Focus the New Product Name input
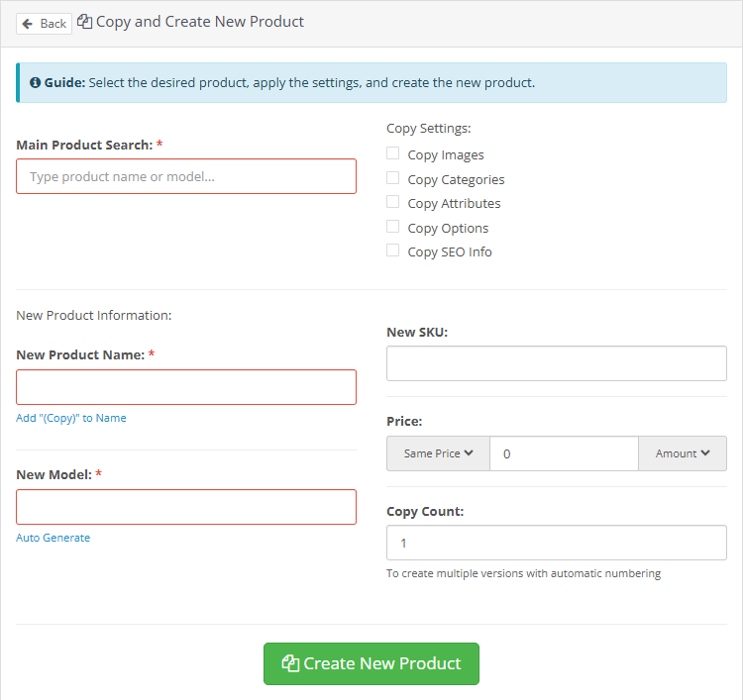This screenshot has height=700, width=743. 186,387
